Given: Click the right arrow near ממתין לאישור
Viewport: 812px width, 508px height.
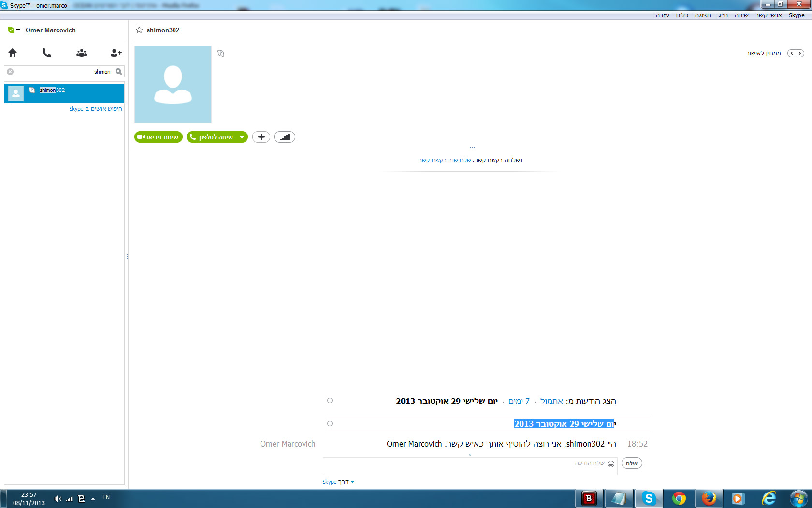Looking at the screenshot, I should (800, 53).
